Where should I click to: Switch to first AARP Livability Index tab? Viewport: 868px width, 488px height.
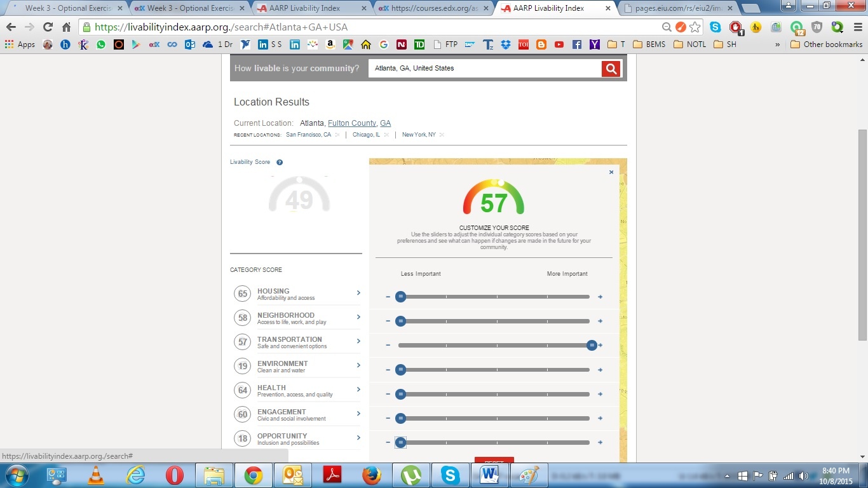click(x=308, y=8)
